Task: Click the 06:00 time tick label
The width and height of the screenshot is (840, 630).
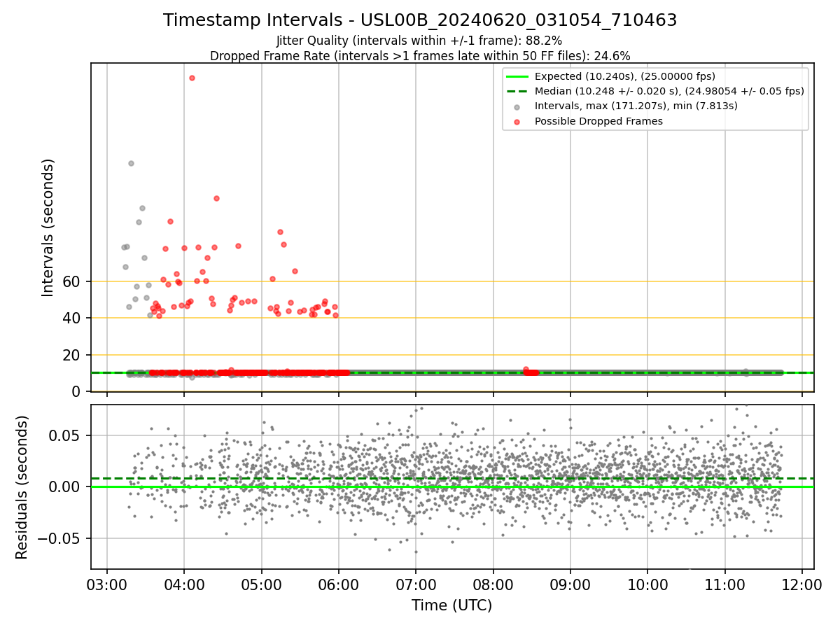Action: coord(339,584)
